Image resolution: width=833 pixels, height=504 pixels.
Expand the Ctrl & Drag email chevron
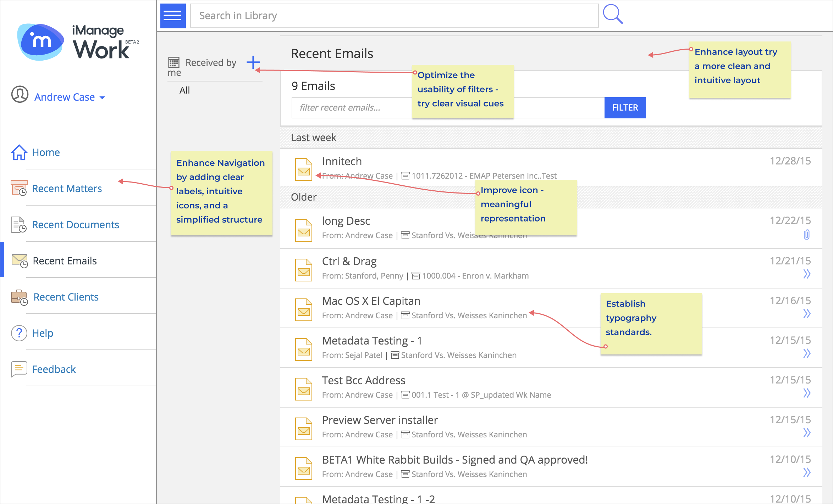point(807,274)
